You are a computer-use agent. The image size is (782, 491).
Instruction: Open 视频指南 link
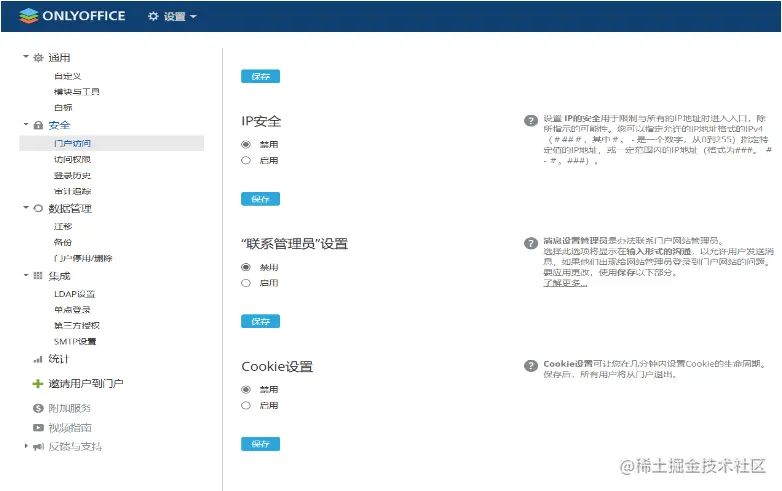[70, 428]
